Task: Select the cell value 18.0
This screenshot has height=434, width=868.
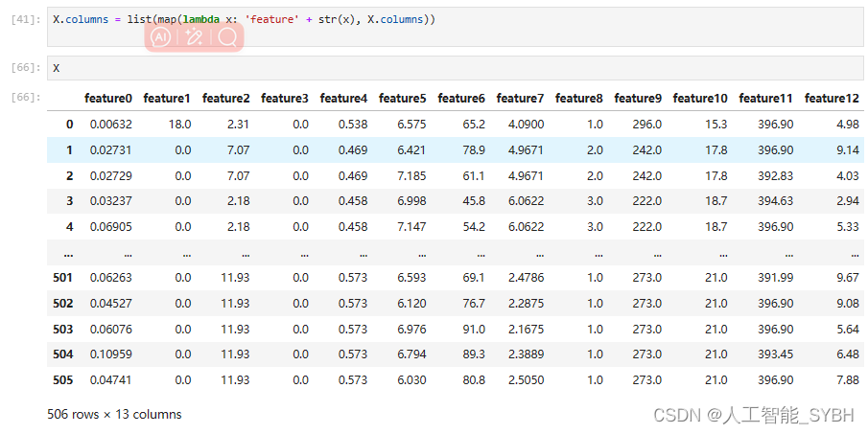Action: click(180, 125)
